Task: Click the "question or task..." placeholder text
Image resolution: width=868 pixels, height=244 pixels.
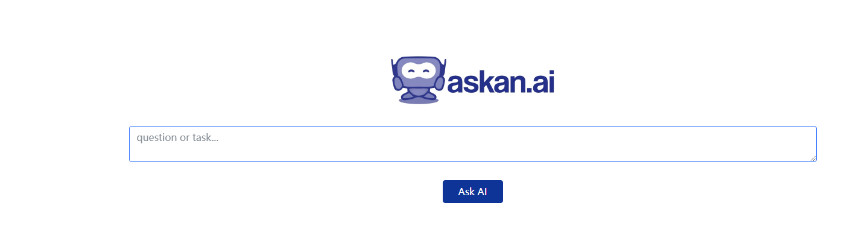Action: pyautogui.click(x=177, y=137)
